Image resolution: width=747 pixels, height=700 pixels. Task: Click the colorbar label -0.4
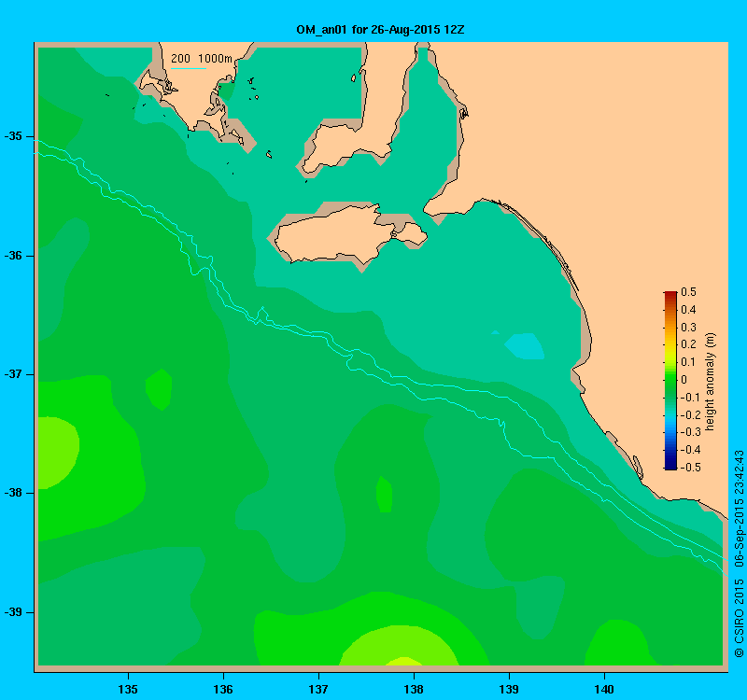point(690,450)
